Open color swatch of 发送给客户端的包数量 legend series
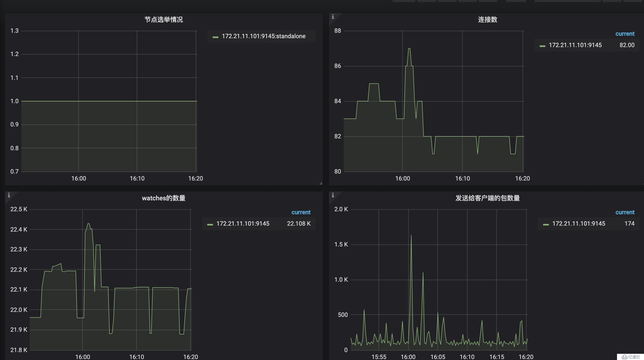644x360 pixels. tap(546, 225)
